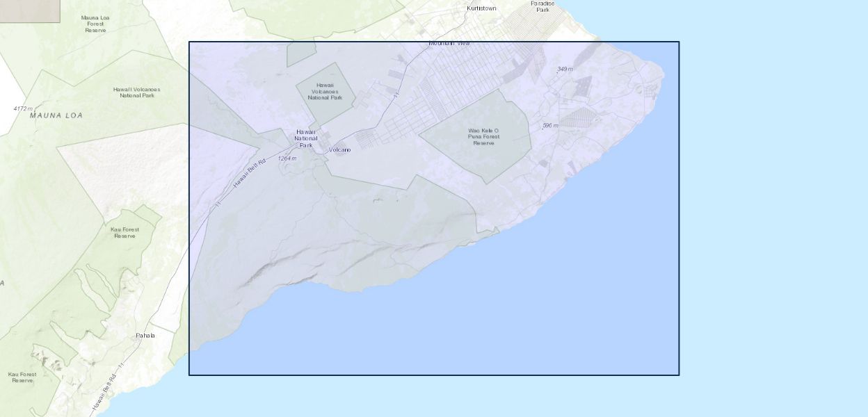Click the Kurtistown town label
Screen dimensions: 868x417
point(481,8)
